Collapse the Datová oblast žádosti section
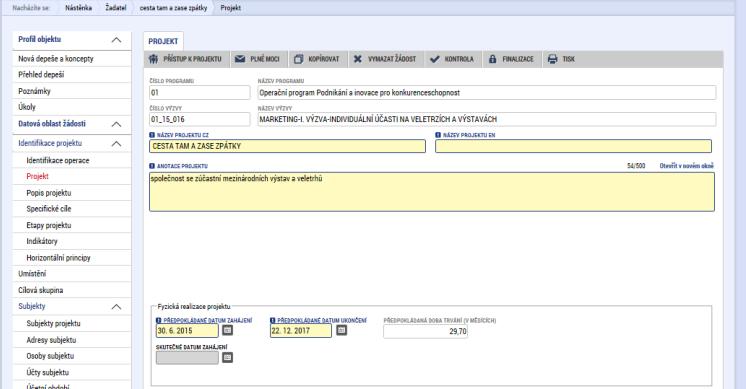This screenshot has height=389, width=746. point(116,124)
